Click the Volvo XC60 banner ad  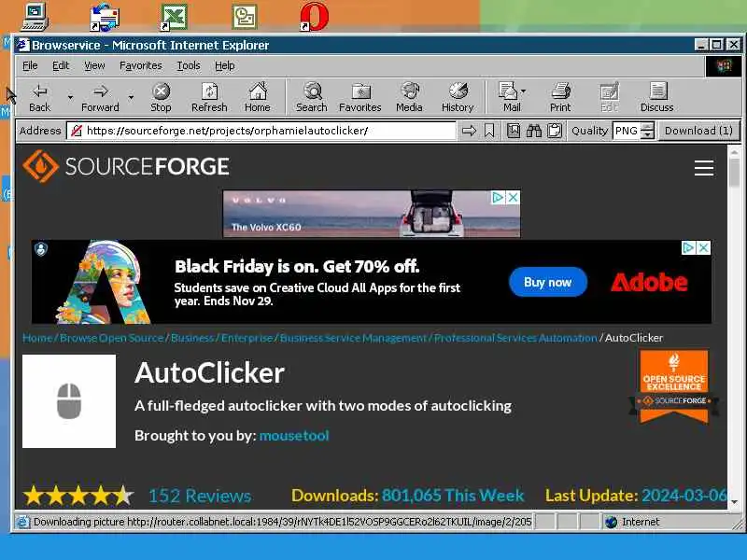(372, 214)
